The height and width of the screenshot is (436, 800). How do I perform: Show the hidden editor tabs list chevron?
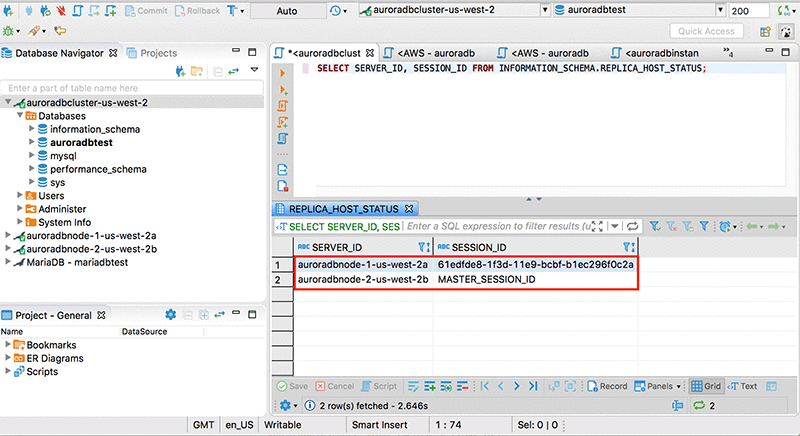[728, 53]
